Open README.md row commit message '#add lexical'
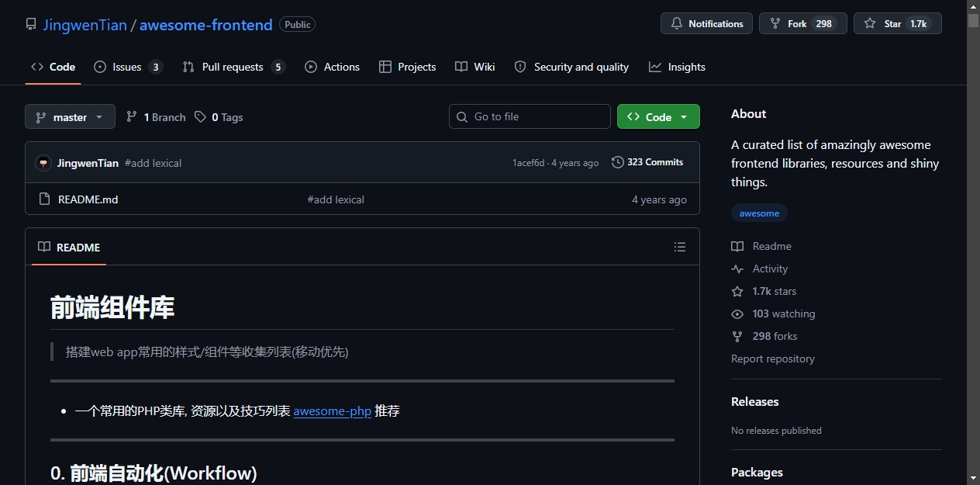 [x=336, y=199]
